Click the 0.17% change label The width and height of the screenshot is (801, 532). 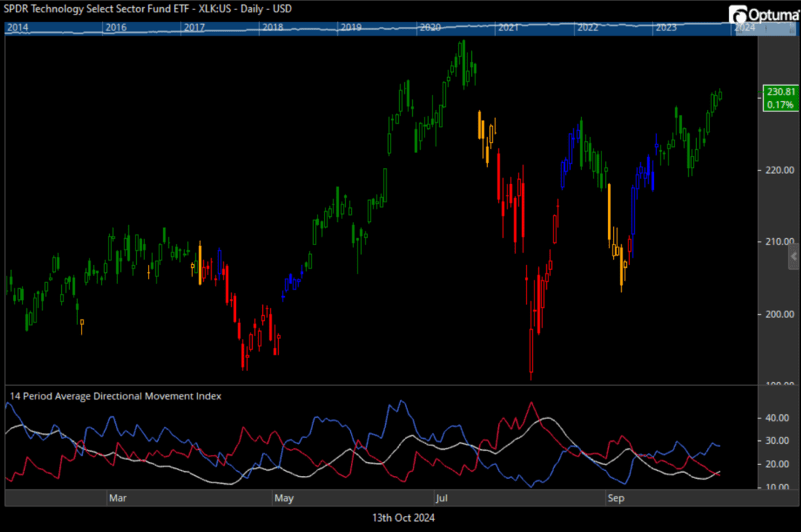(780, 105)
